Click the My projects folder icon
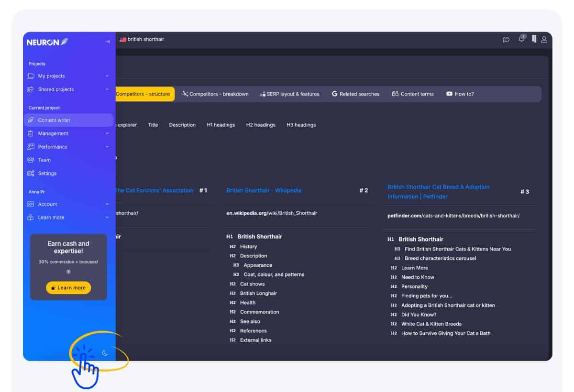The height and width of the screenshot is (392, 574). (x=31, y=76)
